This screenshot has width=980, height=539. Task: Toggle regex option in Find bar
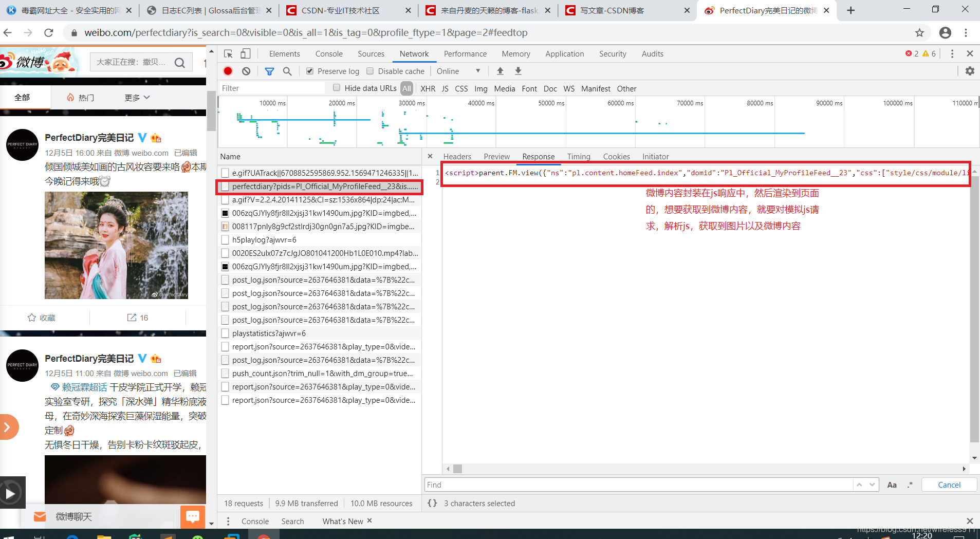(910, 485)
